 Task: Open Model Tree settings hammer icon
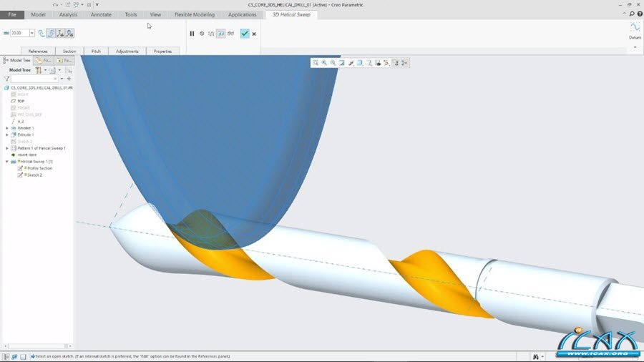(x=39, y=70)
